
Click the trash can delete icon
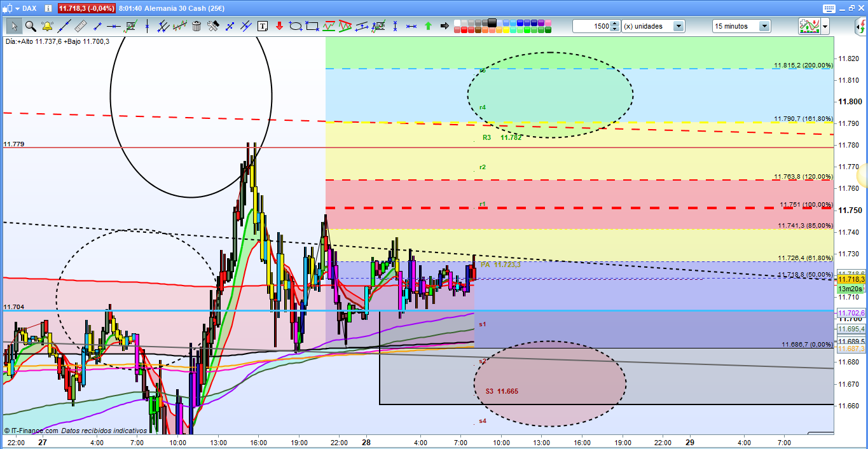pyautogui.click(x=196, y=26)
